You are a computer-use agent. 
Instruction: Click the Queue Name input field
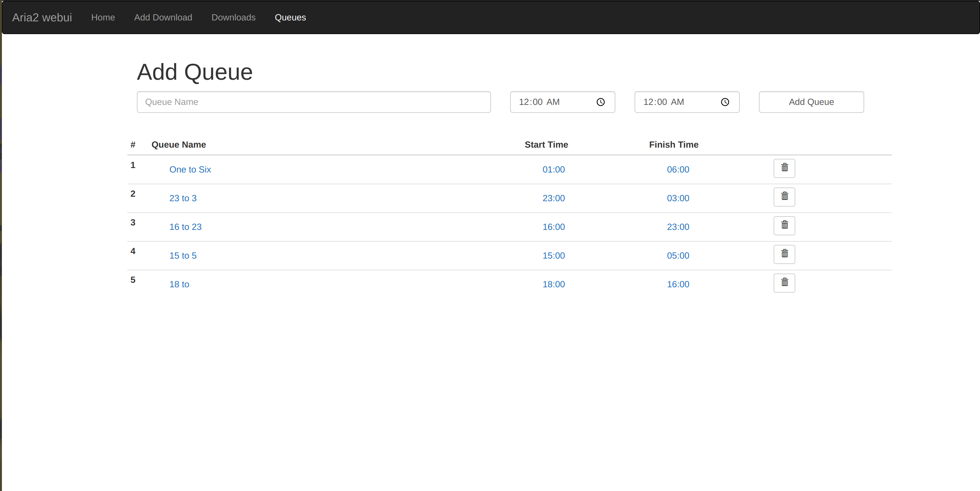[x=313, y=102]
